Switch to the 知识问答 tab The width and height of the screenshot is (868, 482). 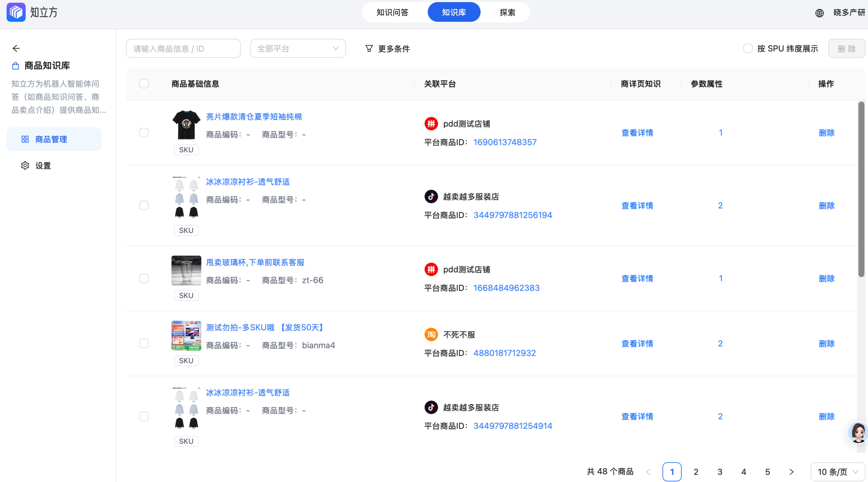coord(392,12)
